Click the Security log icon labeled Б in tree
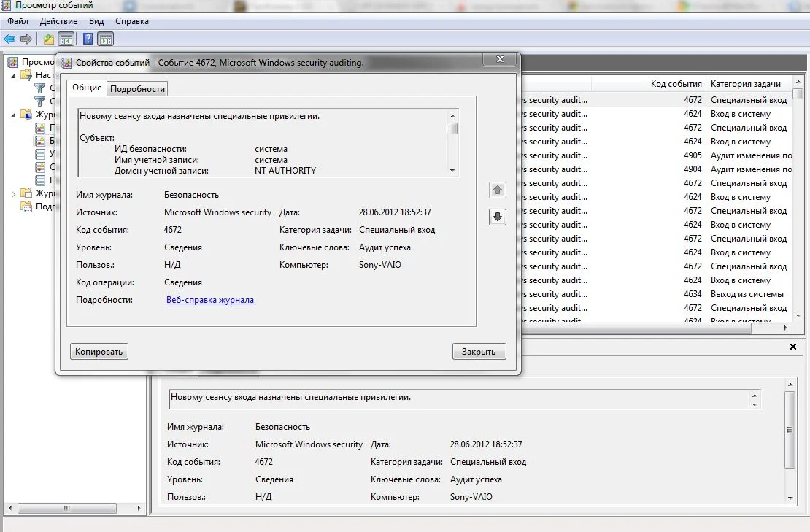 pyautogui.click(x=40, y=141)
